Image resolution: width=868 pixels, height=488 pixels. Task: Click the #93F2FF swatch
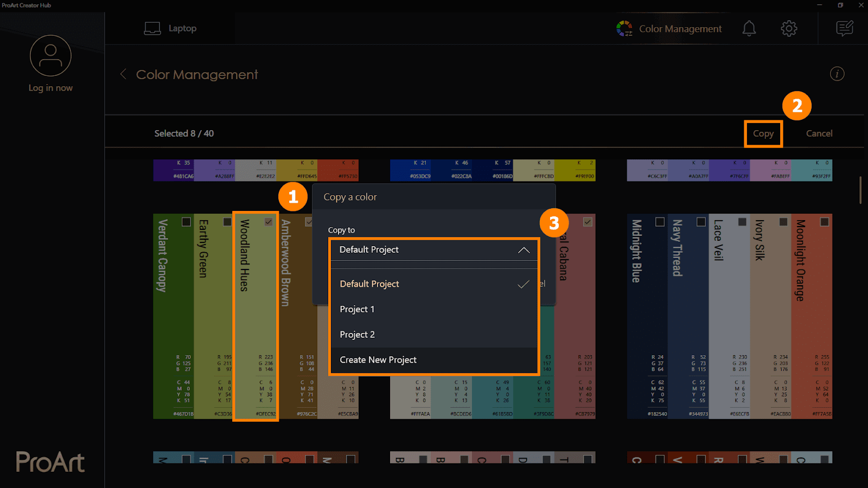coord(812,170)
